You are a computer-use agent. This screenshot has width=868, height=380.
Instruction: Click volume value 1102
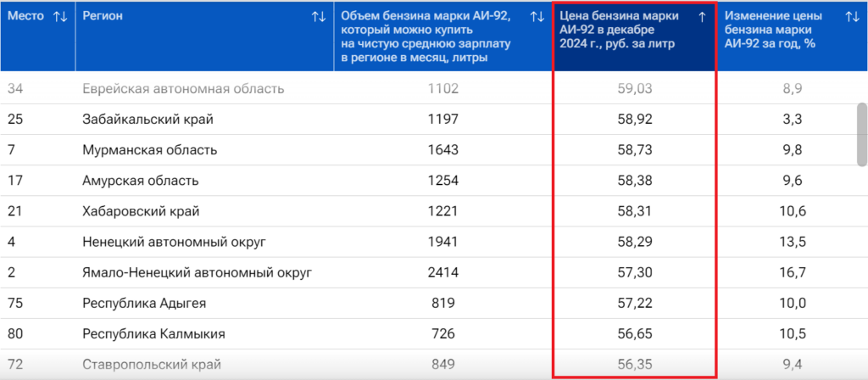click(x=443, y=88)
